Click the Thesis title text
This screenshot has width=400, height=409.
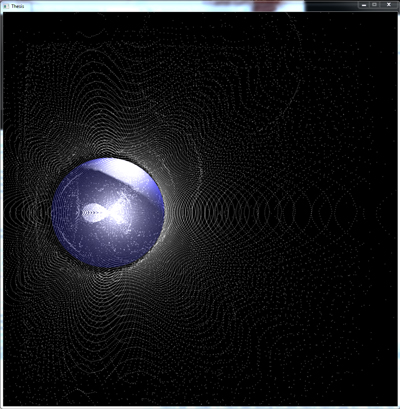tap(17, 6)
